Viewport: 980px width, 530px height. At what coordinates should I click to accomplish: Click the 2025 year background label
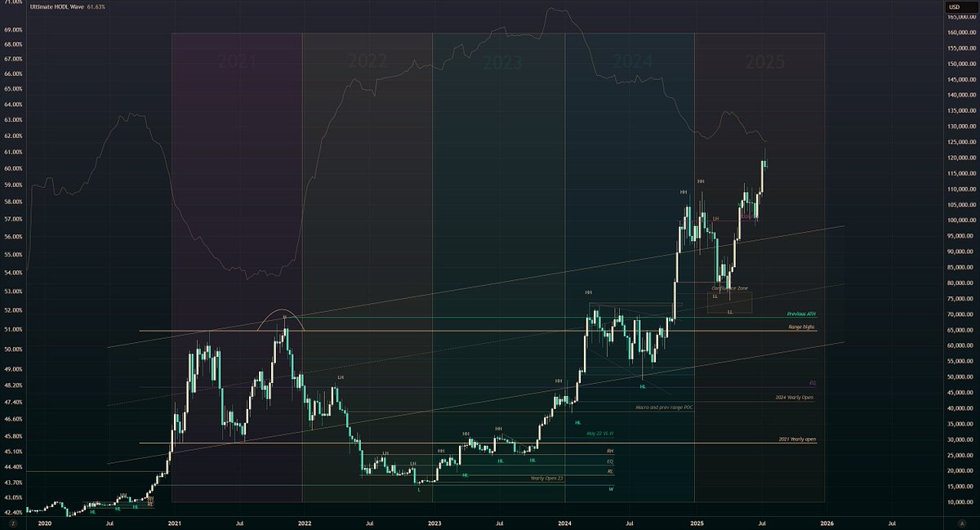tap(765, 62)
